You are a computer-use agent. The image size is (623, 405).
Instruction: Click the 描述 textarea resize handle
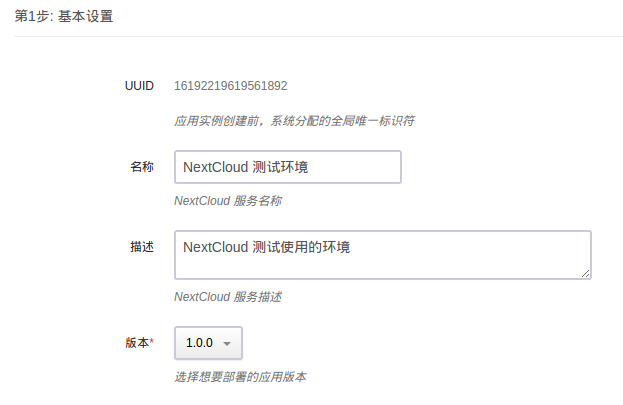(585, 273)
